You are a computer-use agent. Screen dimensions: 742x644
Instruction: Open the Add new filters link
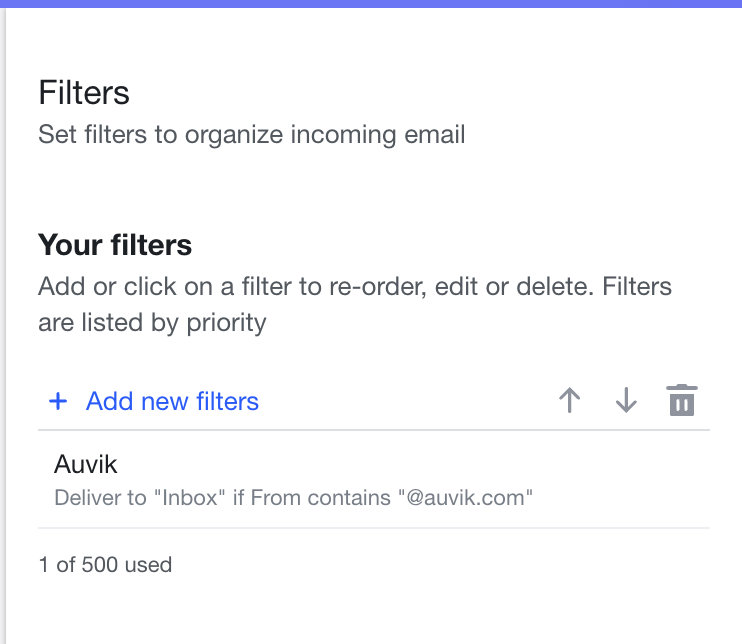click(172, 401)
